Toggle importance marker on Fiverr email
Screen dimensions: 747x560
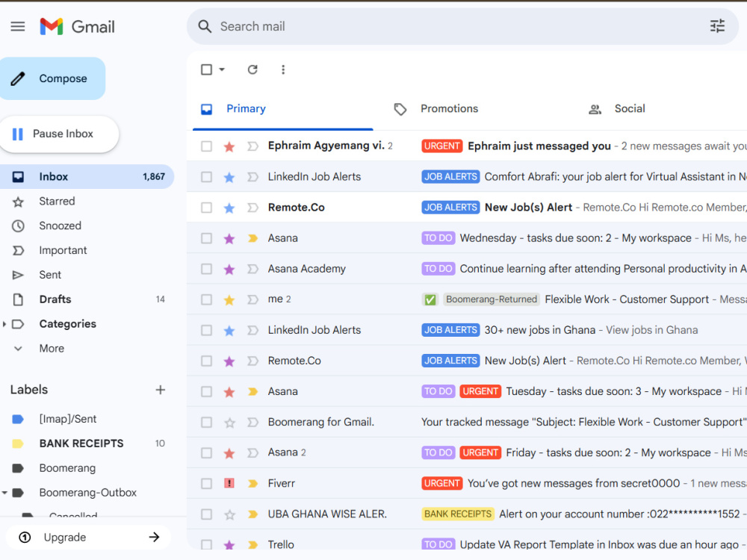point(252,483)
